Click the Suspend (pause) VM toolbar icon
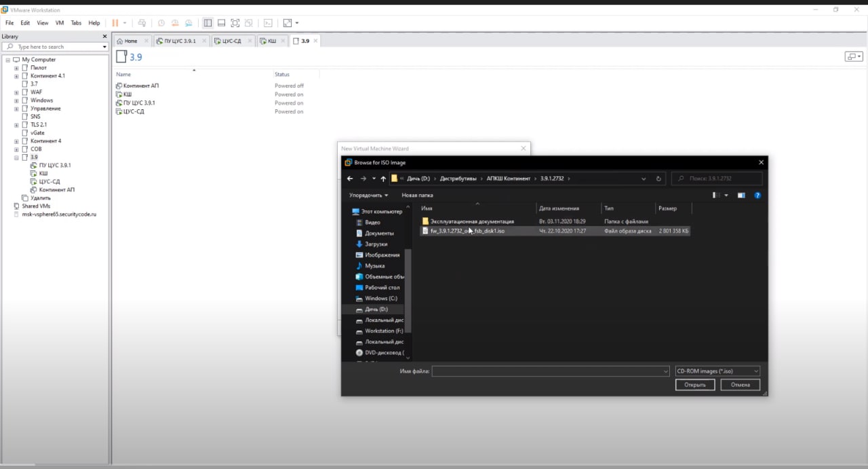This screenshot has height=469, width=868. (x=115, y=23)
